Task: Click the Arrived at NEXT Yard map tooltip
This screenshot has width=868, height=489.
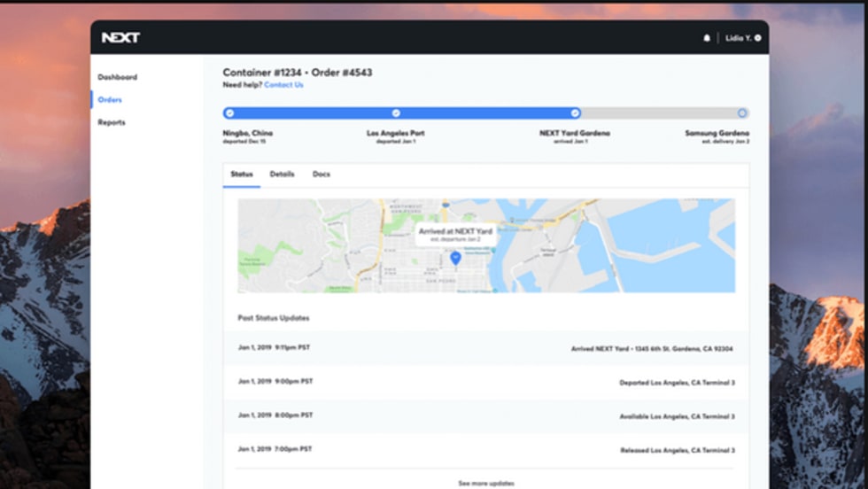Action: coord(456,235)
